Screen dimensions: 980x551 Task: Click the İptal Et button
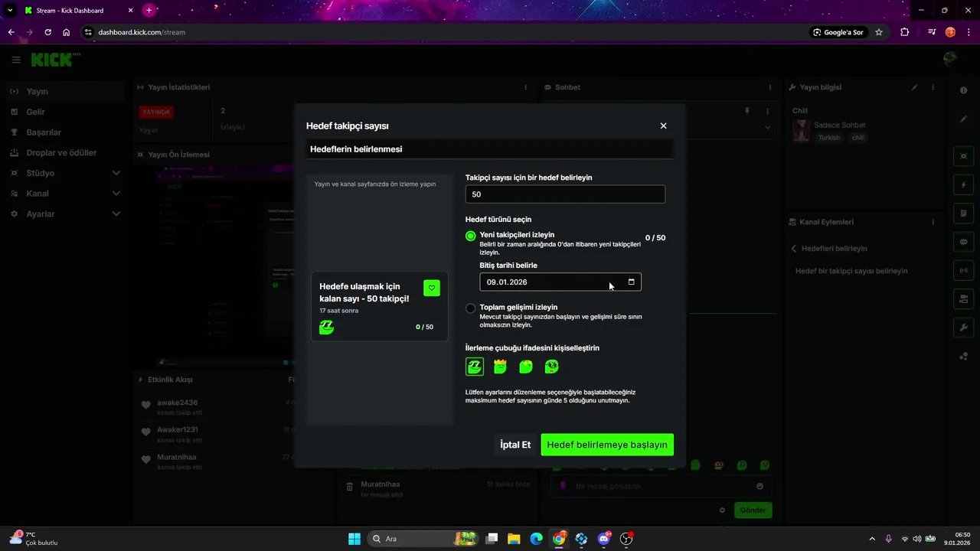pos(515,445)
